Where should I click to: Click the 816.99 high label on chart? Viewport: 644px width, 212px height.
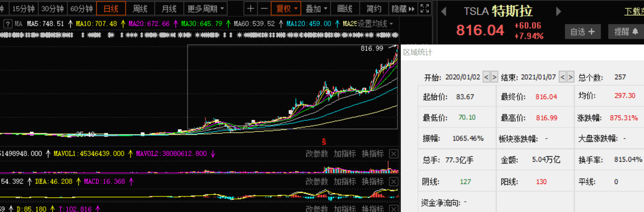click(372, 49)
